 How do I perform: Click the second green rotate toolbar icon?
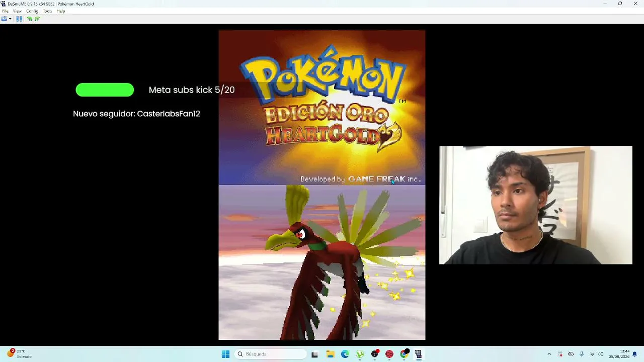[37, 19]
